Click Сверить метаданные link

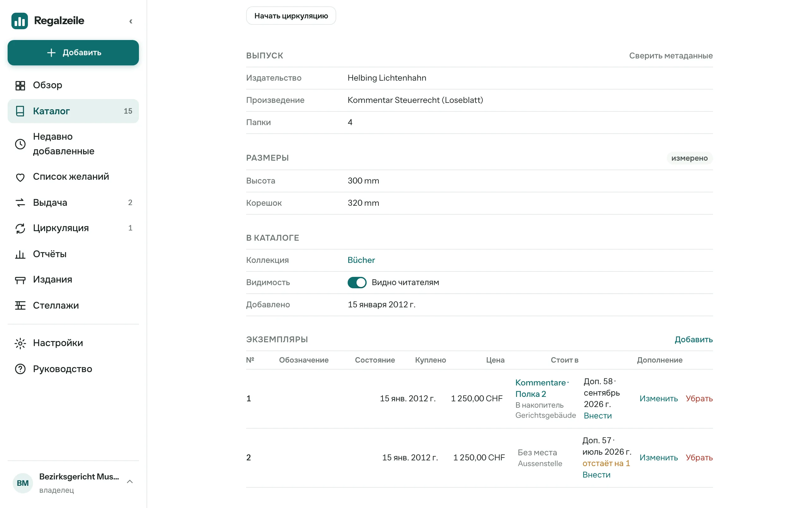click(671, 56)
